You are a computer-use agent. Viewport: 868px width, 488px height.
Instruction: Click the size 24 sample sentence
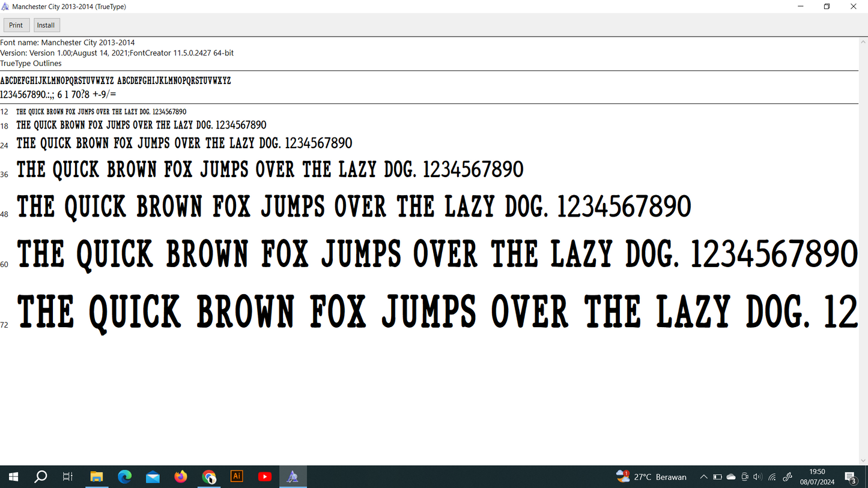[184, 143]
